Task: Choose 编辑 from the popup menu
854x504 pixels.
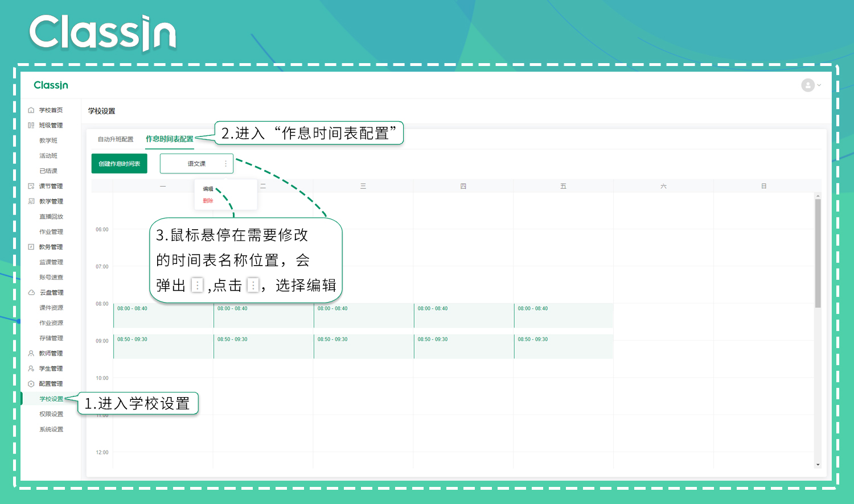Action: (208, 189)
